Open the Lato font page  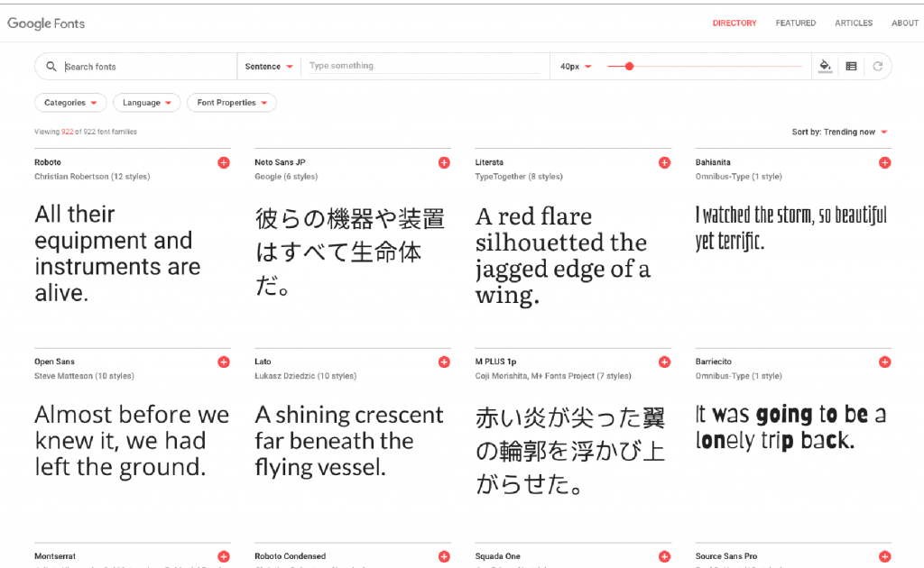(263, 362)
